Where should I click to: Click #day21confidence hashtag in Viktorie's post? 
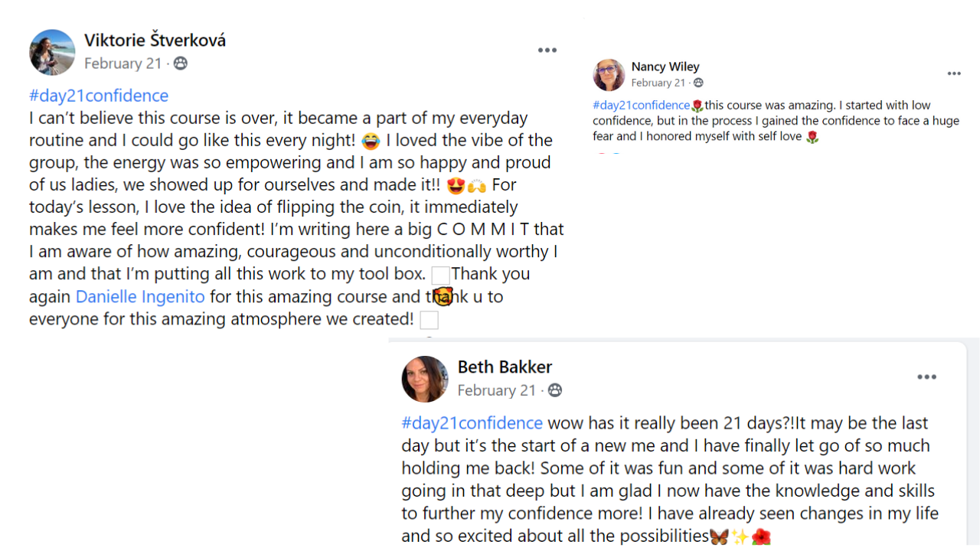pos(99,96)
